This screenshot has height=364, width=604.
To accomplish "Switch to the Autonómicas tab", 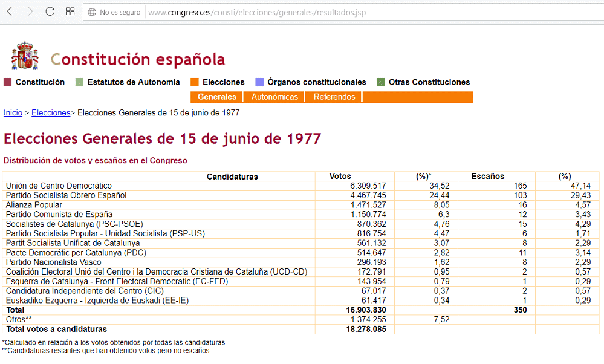I will click(x=274, y=97).
